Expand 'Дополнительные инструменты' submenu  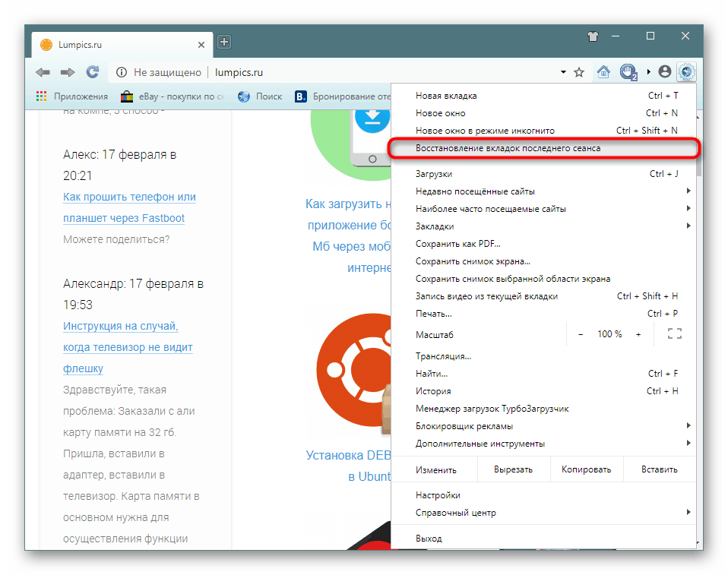(543, 444)
